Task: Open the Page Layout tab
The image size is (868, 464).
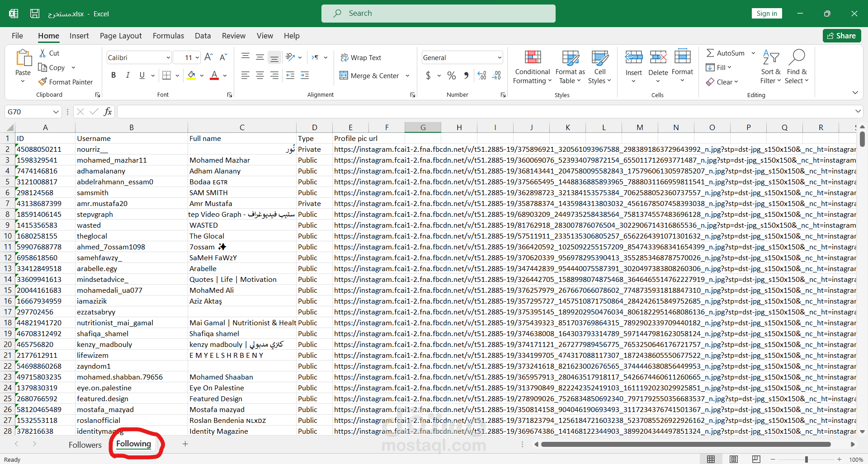Action: point(121,36)
